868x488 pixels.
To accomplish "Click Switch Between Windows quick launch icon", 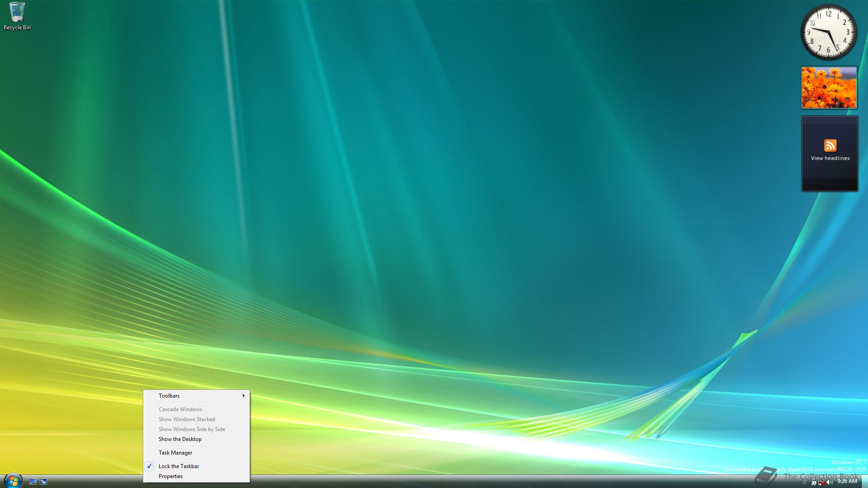I will tap(43, 482).
